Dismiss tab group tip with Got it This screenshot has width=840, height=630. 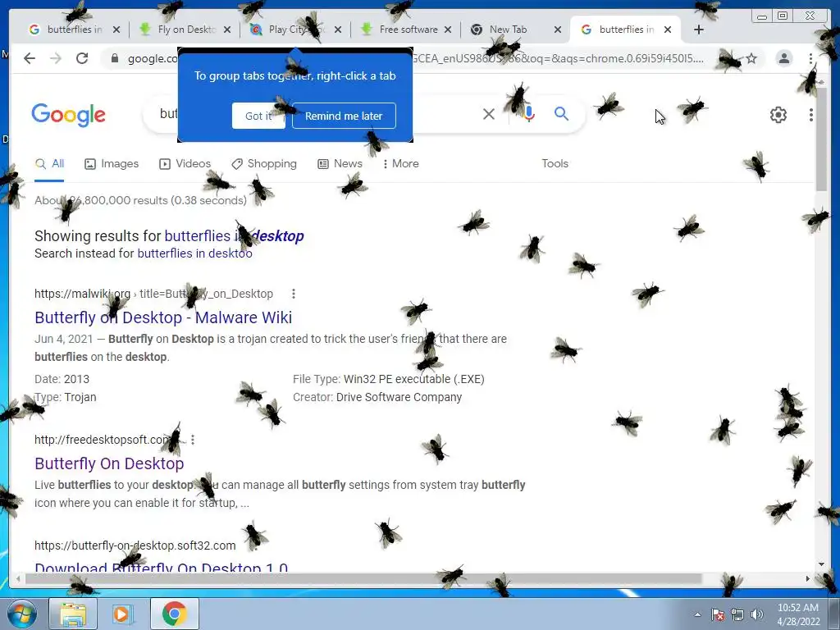258,116
